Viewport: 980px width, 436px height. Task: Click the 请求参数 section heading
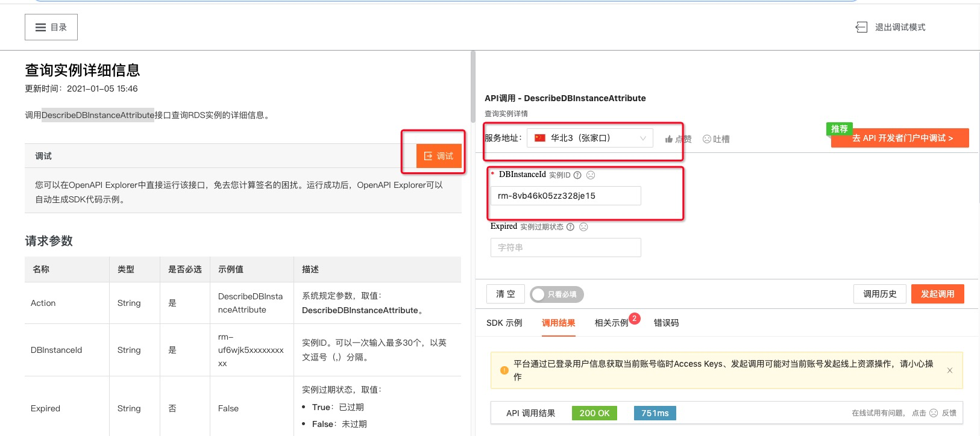pos(49,241)
